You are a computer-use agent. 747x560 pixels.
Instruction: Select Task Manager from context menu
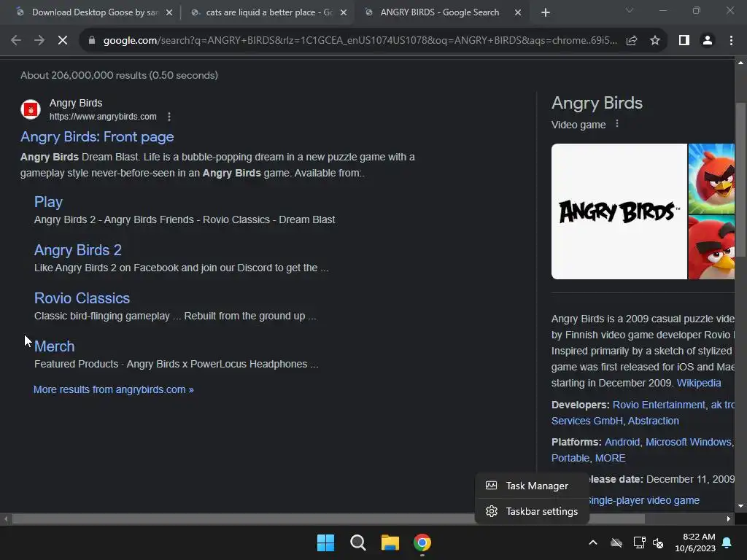pos(532,486)
